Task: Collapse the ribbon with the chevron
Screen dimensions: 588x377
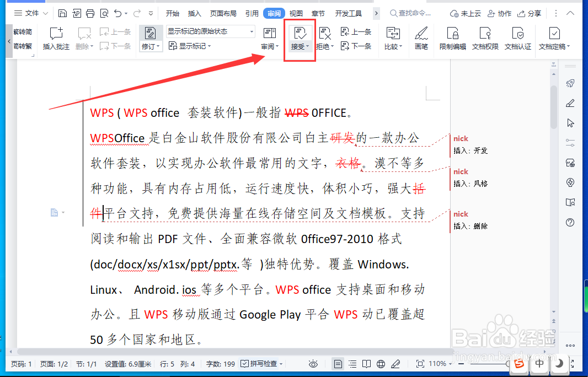Action: point(570,13)
